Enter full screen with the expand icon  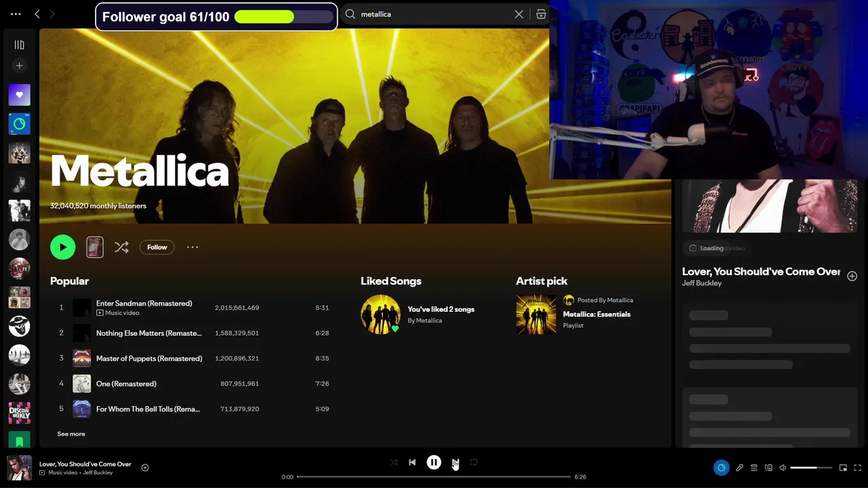coord(857,468)
